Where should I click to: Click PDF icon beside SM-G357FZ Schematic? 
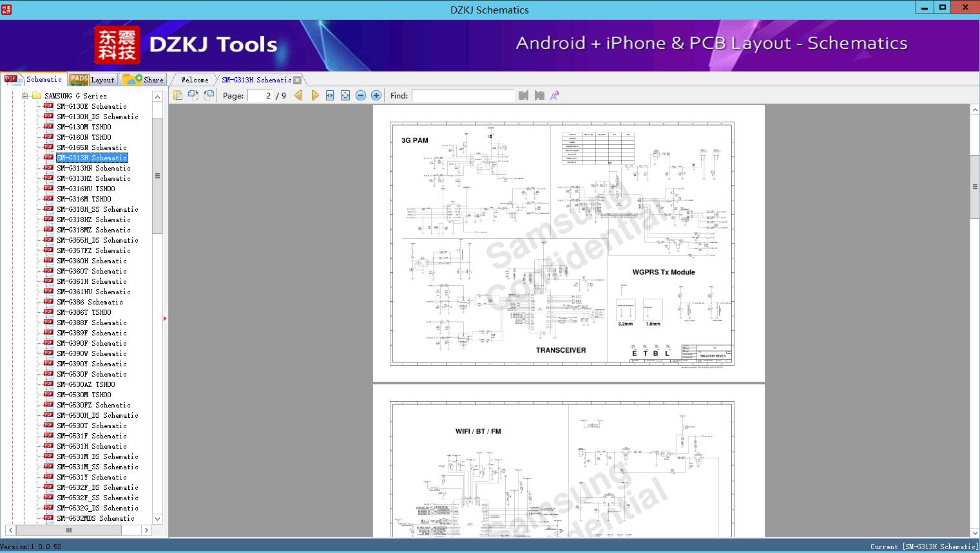point(48,250)
